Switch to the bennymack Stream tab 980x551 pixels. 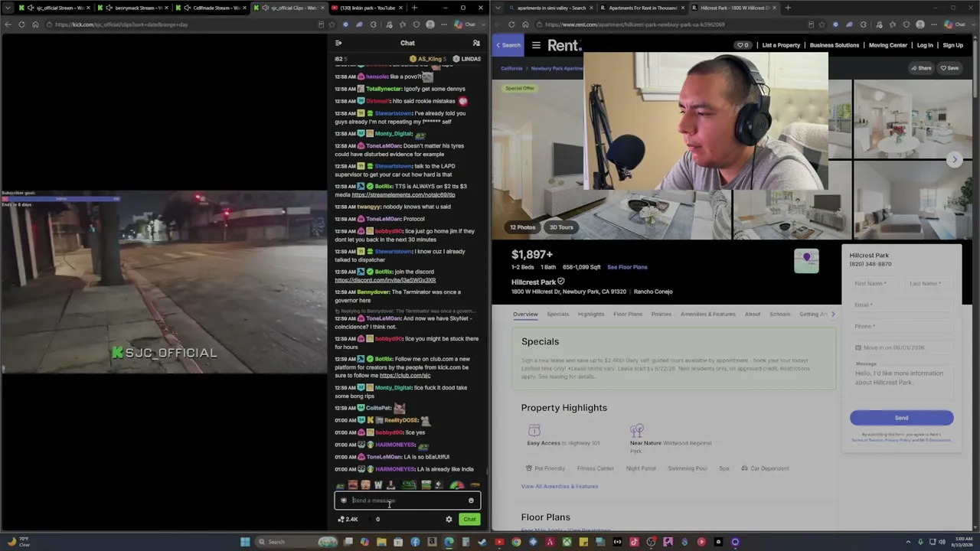pyautogui.click(x=133, y=8)
